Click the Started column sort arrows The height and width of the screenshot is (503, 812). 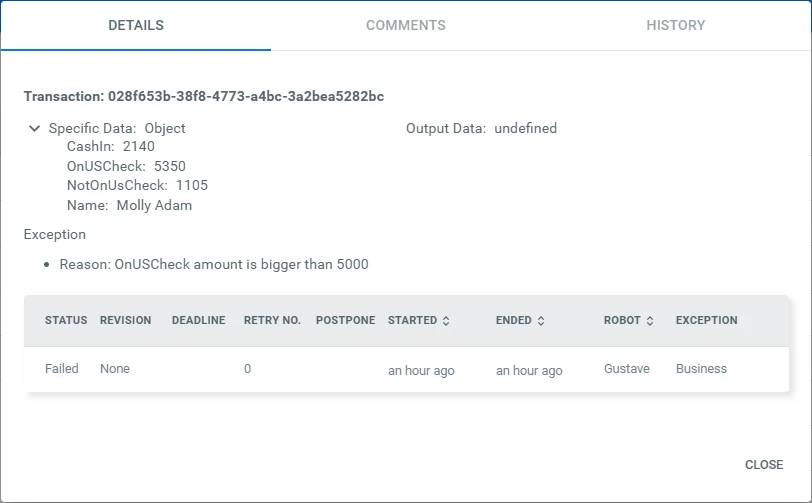pyautogui.click(x=446, y=321)
